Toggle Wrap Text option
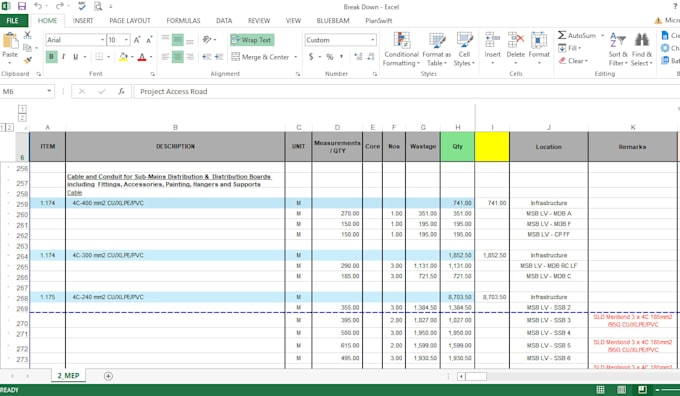Screen dimensions: 680x396 click(x=252, y=40)
